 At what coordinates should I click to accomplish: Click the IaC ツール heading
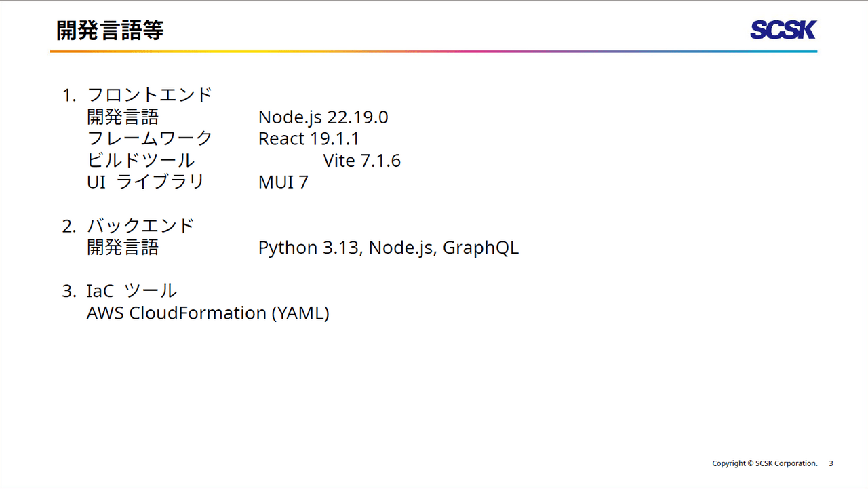(x=132, y=291)
